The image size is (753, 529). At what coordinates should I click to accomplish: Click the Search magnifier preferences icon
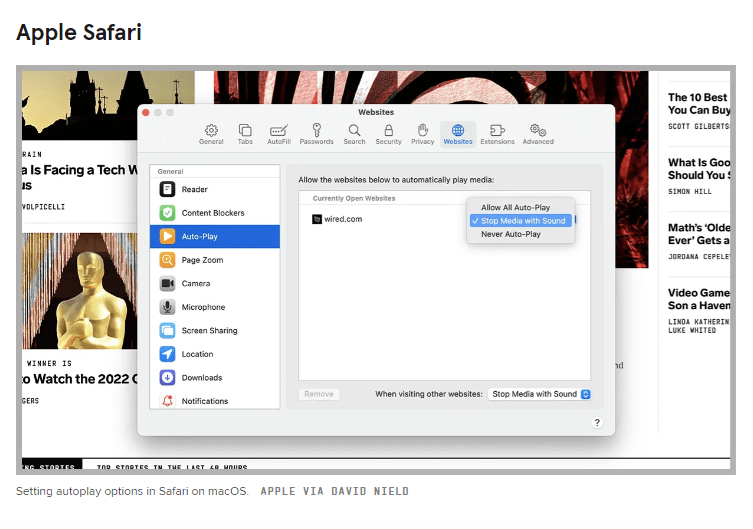(x=354, y=131)
